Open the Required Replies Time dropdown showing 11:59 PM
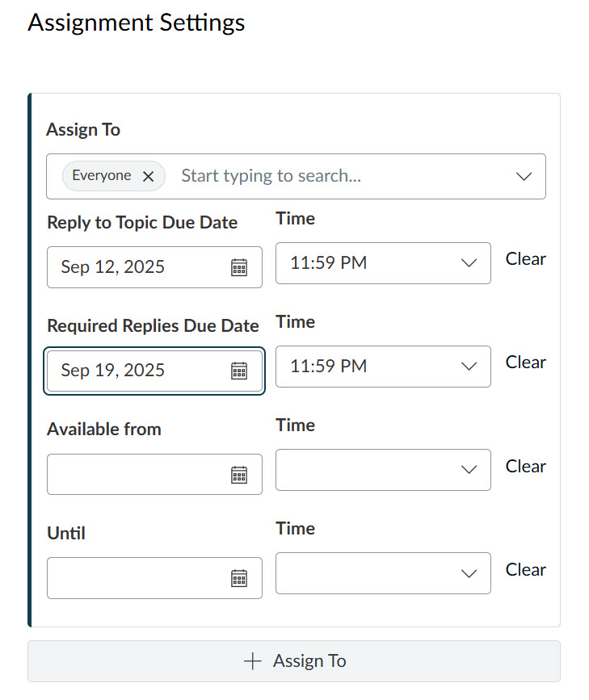 469,366
